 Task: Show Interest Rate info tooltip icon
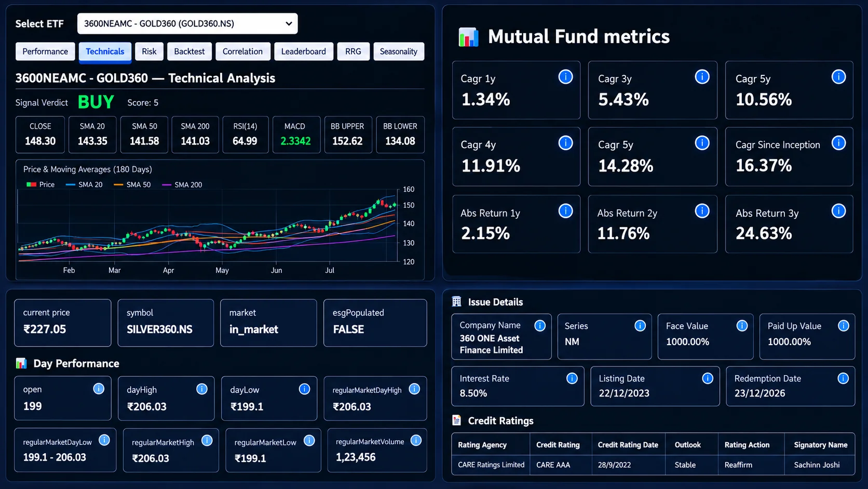click(x=572, y=378)
